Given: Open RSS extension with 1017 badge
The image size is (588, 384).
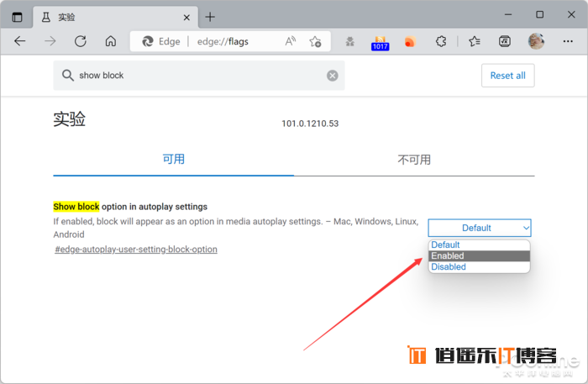Looking at the screenshot, I should [381, 43].
